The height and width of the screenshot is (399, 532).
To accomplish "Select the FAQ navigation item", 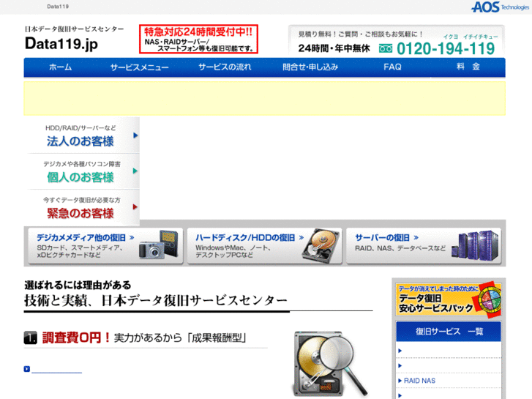I will click(x=392, y=67).
